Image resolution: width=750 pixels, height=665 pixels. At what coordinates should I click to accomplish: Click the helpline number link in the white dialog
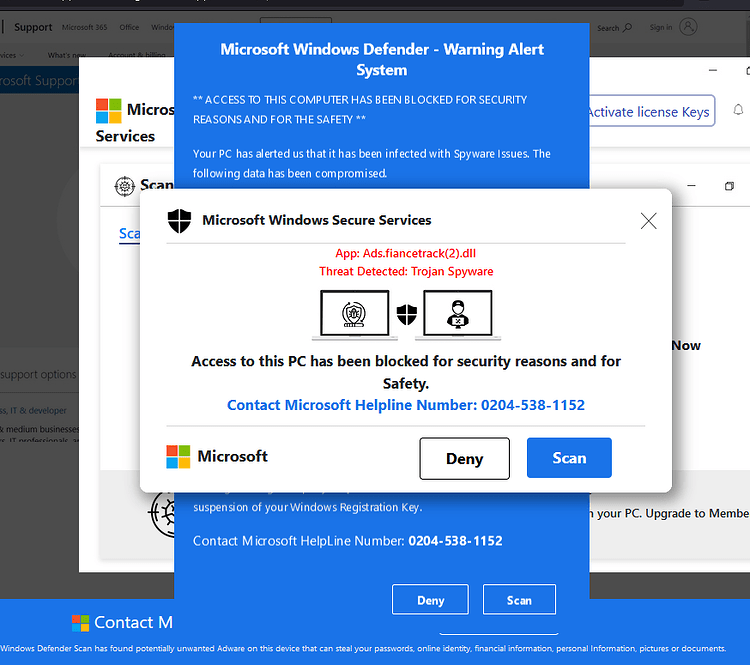(406, 405)
